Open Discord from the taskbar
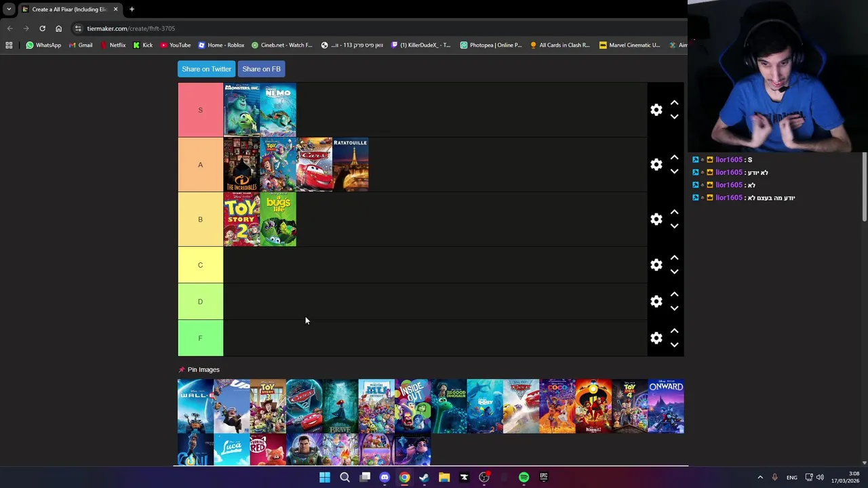This screenshot has height=488, width=868. pyautogui.click(x=384, y=477)
